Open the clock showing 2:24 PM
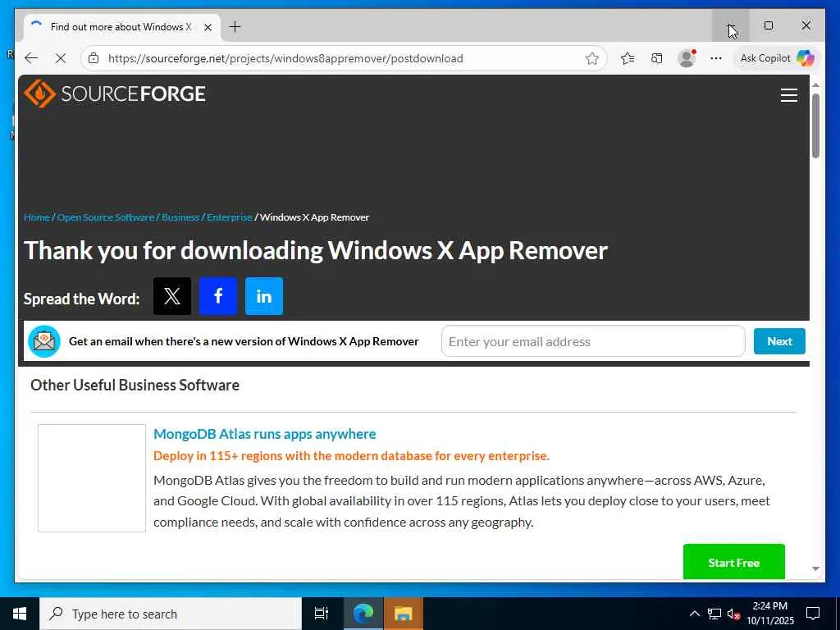This screenshot has height=630, width=840. [769, 614]
